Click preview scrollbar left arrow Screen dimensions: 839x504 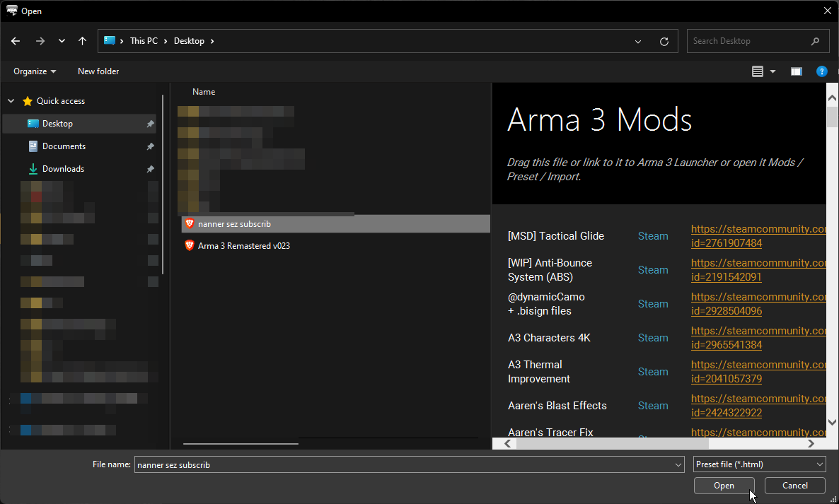(507, 444)
